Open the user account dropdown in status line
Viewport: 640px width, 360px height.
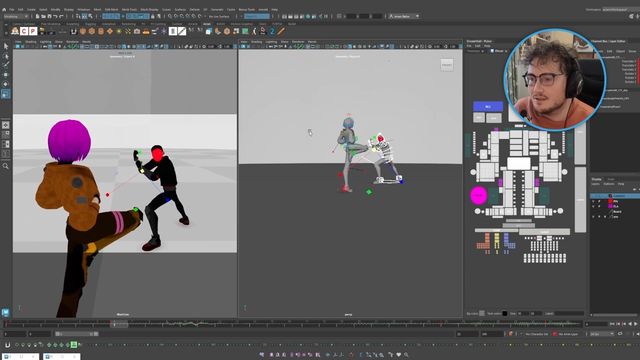[x=404, y=16]
